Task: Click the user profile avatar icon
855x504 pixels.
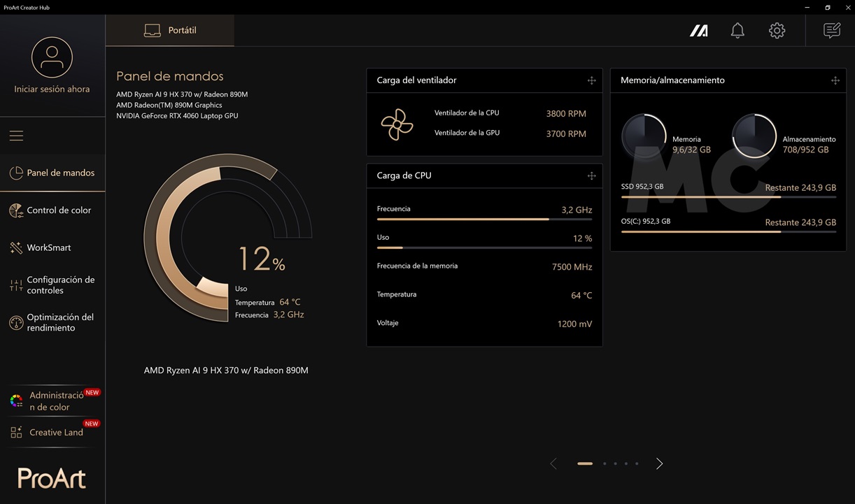Action: click(52, 57)
